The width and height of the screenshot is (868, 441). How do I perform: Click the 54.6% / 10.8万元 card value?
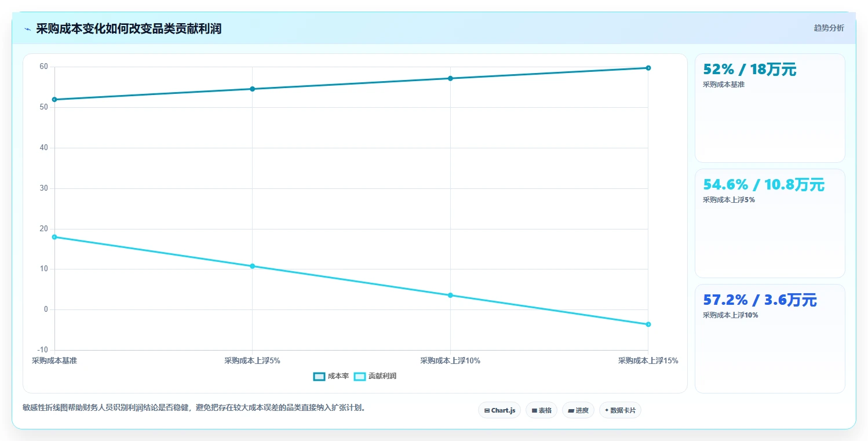(764, 185)
